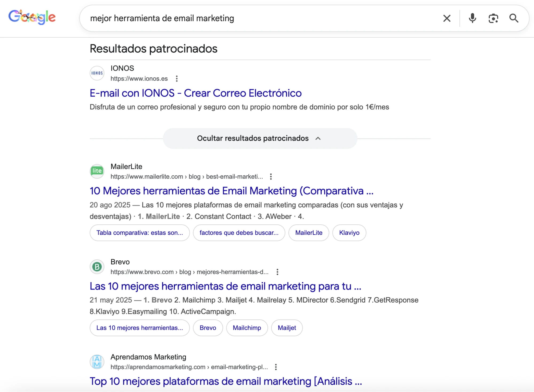This screenshot has width=534, height=392.
Task: Open options menu for IONOS ad
Action: [177, 79]
